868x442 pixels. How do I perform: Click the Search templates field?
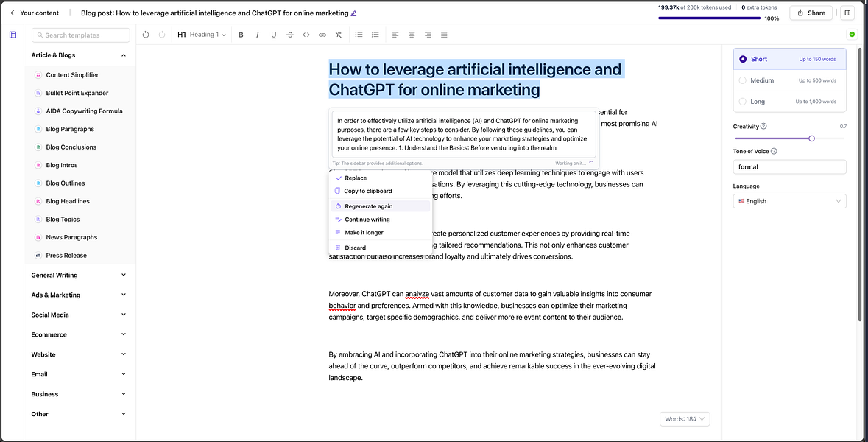pyautogui.click(x=81, y=35)
